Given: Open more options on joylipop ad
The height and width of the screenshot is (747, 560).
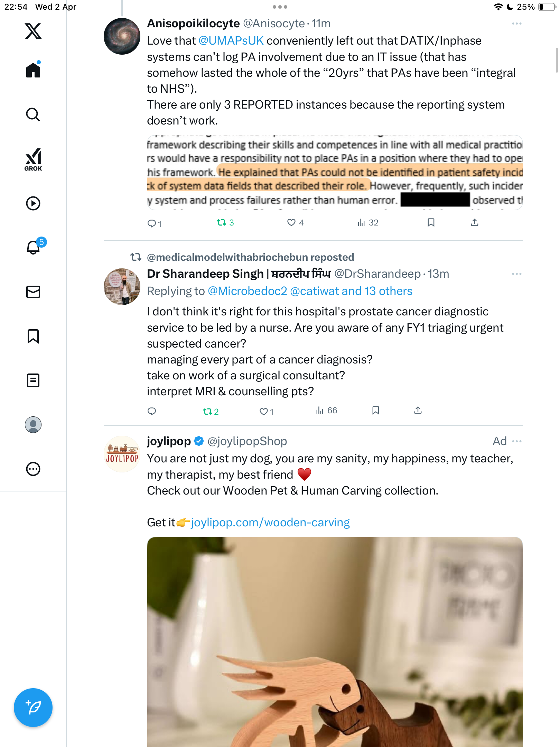Looking at the screenshot, I should [516, 441].
